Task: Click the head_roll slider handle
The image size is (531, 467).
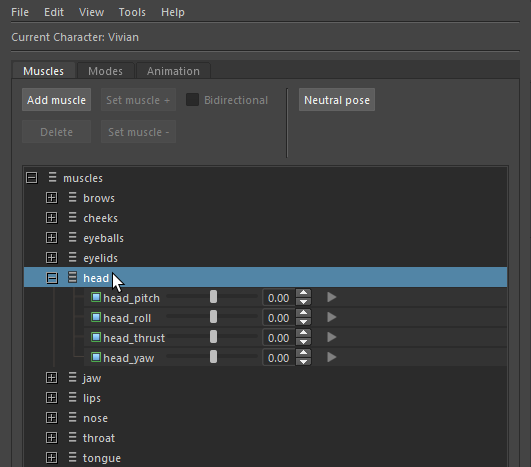Action: pyautogui.click(x=213, y=317)
